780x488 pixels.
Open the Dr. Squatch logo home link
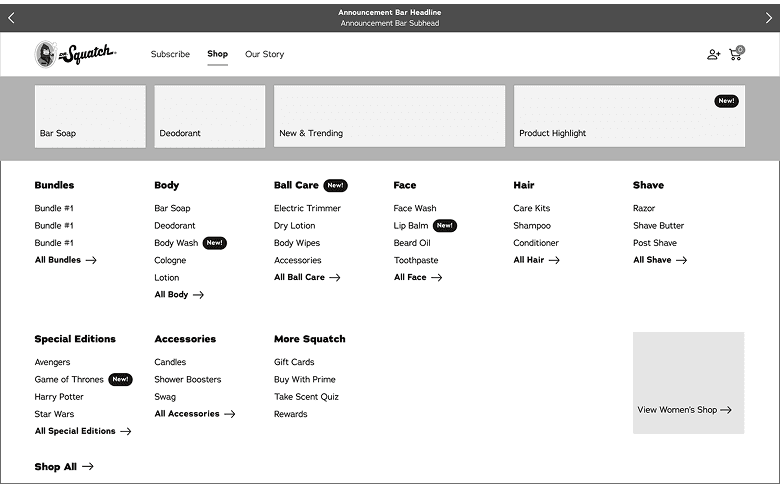coord(75,54)
